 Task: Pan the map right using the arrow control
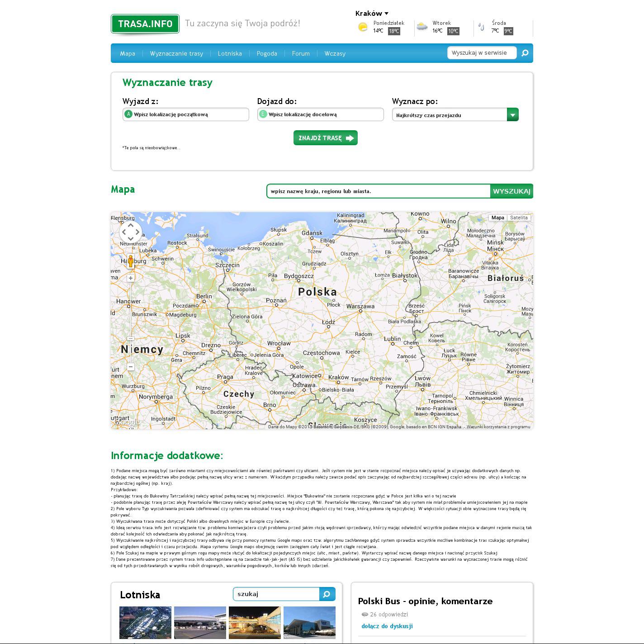[x=137, y=232]
